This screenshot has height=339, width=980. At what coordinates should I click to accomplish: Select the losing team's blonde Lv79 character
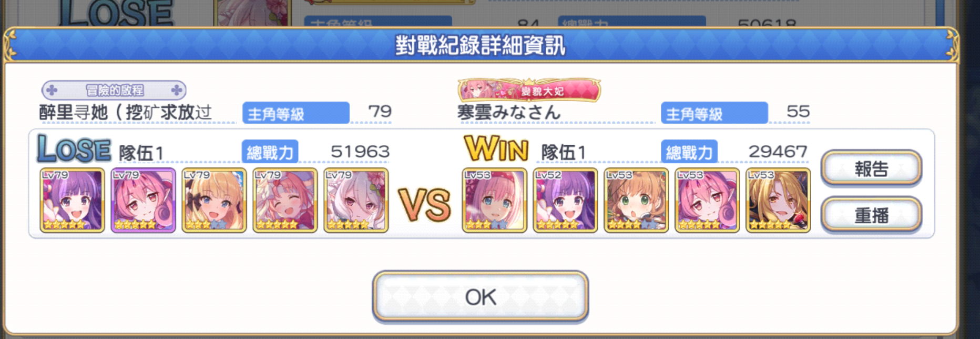[214, 200]
